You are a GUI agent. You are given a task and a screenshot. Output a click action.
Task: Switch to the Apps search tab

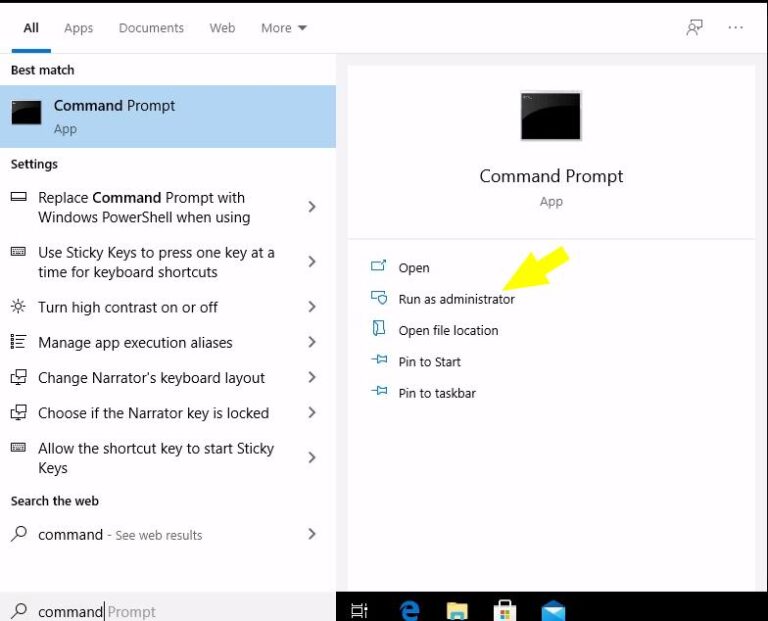pos(78,28)
